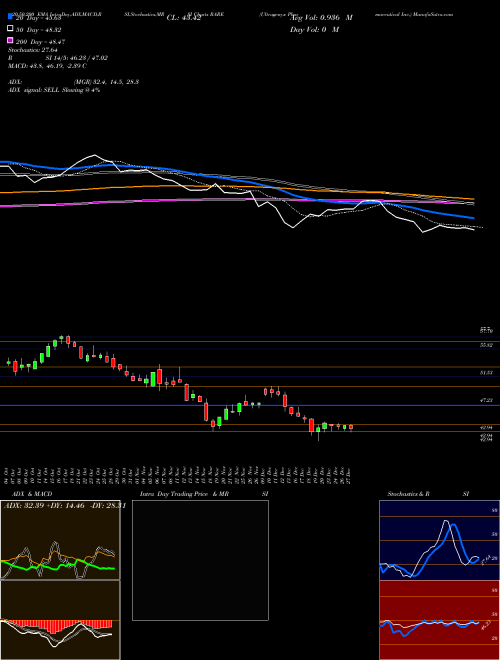Click the 'CL: 43.42' close price text
Image resolution: width=500 pixels, height=660 pixels.
click(184, 18)
